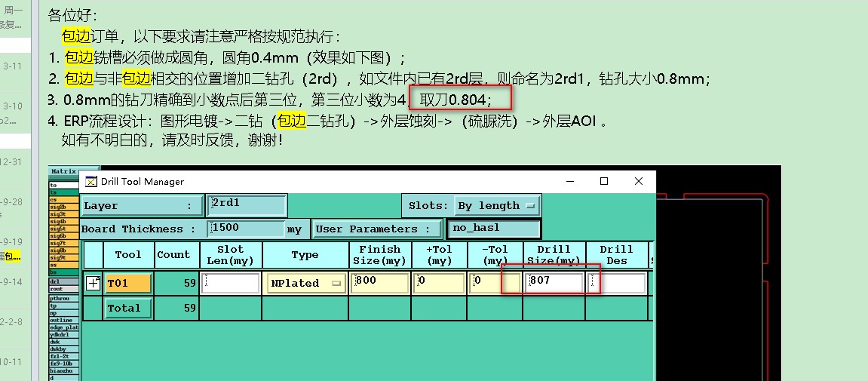Select the biaozhu layer in Matrix list

(x=63, y=371)
